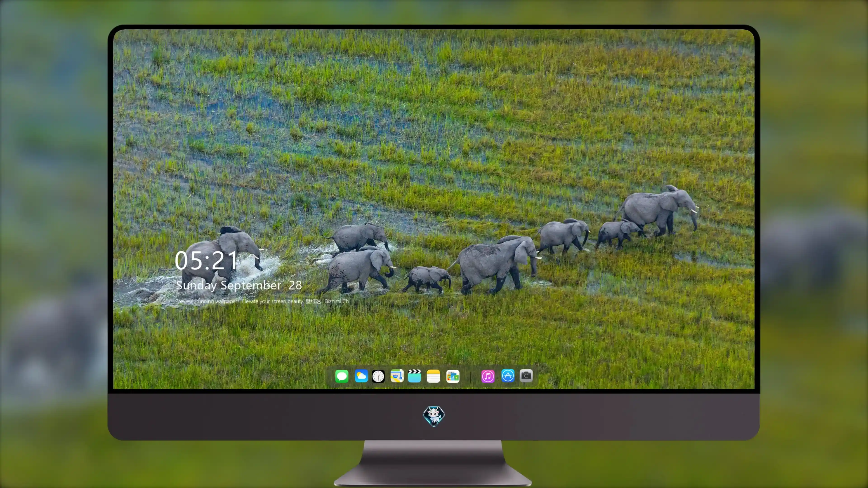Launch the pink iTunes Music app
Viewport: 868px width, 488px height.
click(x=488, y=376)
